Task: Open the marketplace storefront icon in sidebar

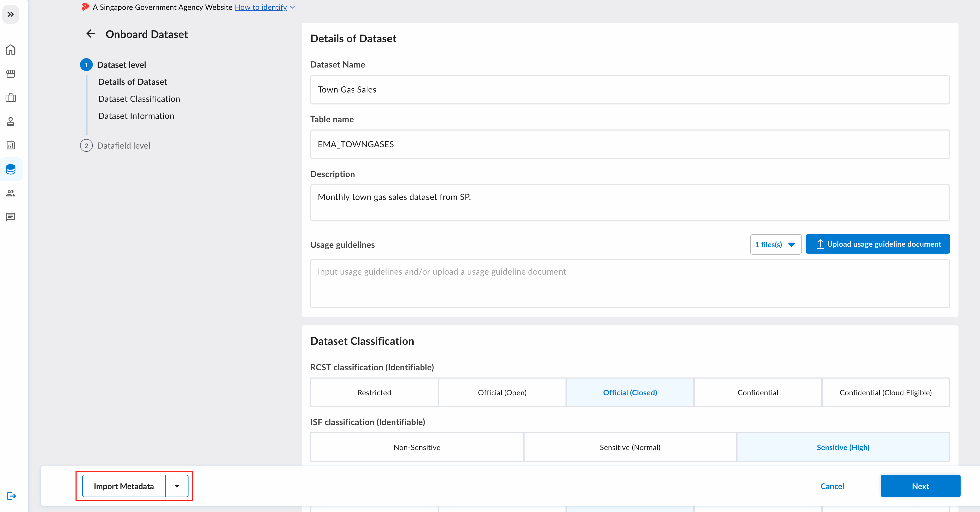Action: pyautogui.click(x=11, y=74)
